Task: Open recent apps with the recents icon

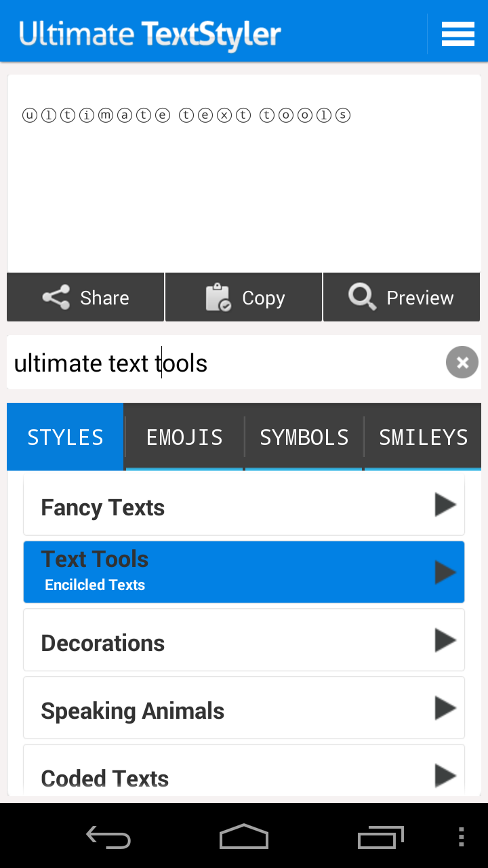Action: tap(380, 837)
